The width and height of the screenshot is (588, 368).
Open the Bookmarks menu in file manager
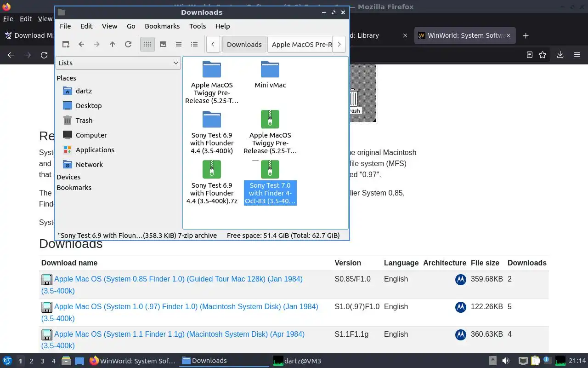[162, 26]
